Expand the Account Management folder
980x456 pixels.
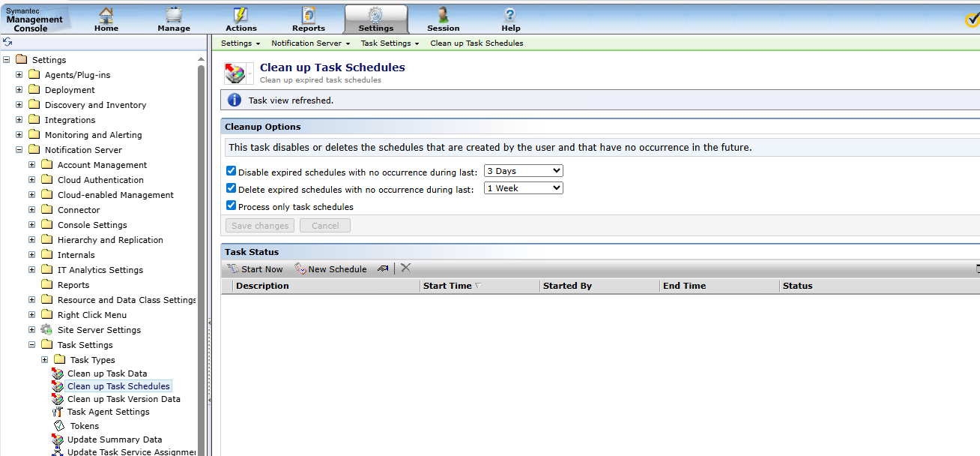(32, 165)
